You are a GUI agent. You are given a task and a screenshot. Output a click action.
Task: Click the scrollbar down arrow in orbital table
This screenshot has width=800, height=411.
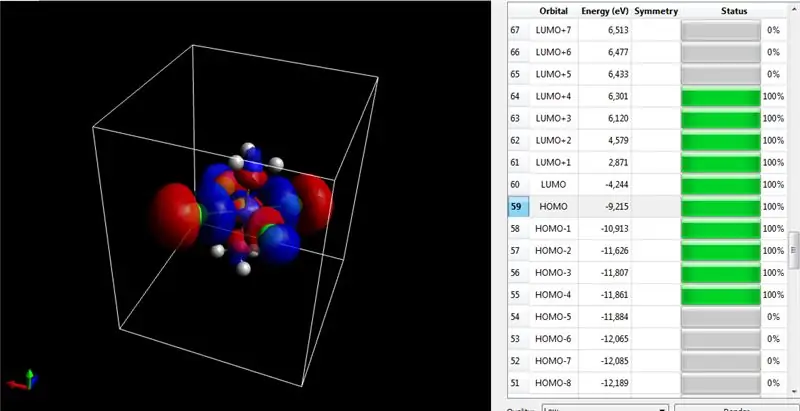click(794, 391)
